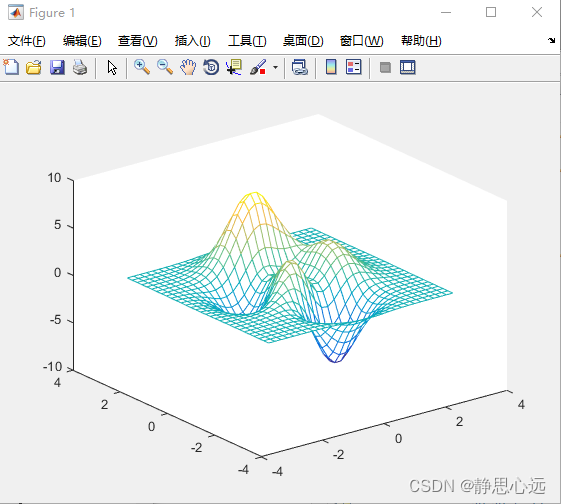Screen dimensions: 561x504
Task: Click the New Figure icon
Action: (x=11, y=67)
